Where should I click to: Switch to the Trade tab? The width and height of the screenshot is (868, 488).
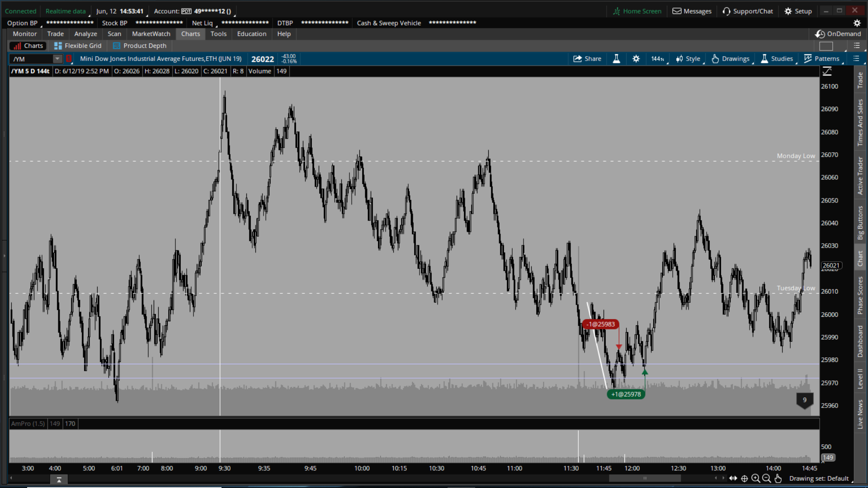coord(56,34)
